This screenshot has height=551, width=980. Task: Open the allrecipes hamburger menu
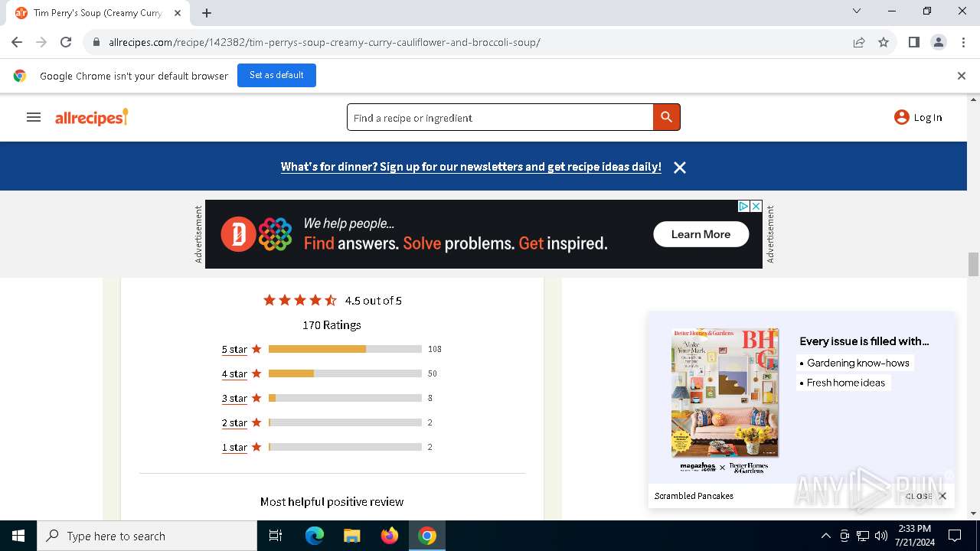coord(34,117)
